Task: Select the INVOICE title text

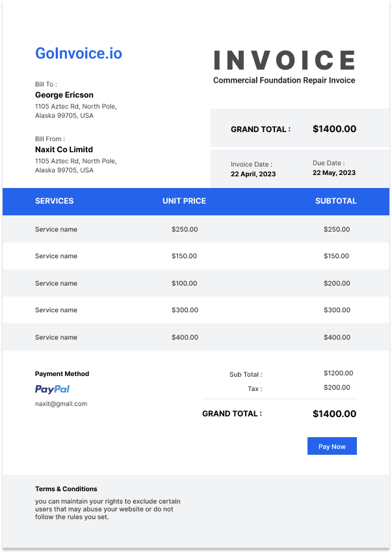Action: (x=285, y=60)
